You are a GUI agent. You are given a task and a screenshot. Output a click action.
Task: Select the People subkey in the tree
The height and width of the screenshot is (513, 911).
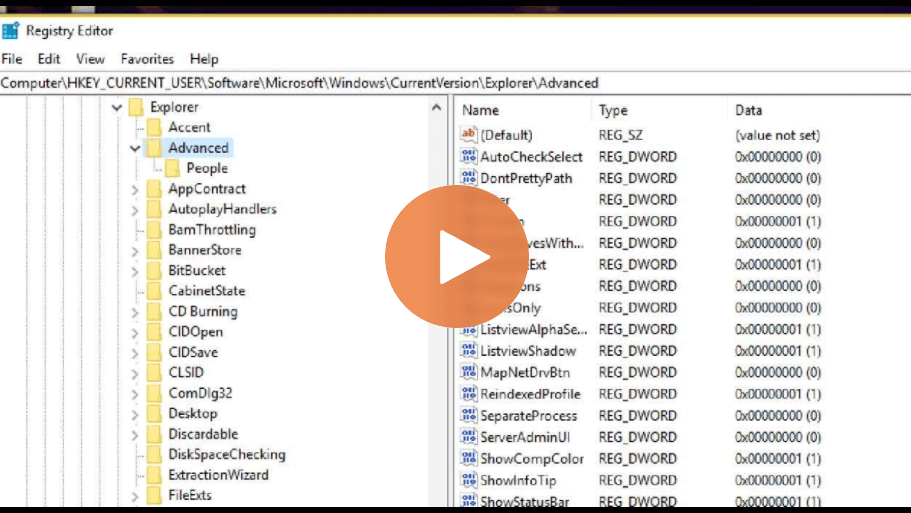point(207,168)
